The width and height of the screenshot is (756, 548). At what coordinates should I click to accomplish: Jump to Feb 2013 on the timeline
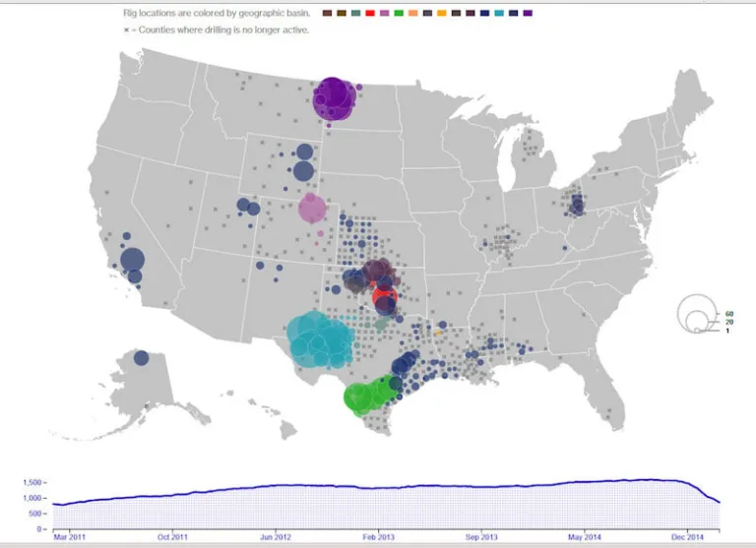(378, 537)
